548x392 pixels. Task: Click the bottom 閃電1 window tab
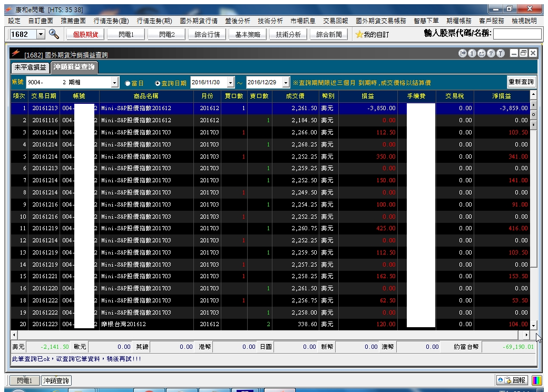click(24, 380)
